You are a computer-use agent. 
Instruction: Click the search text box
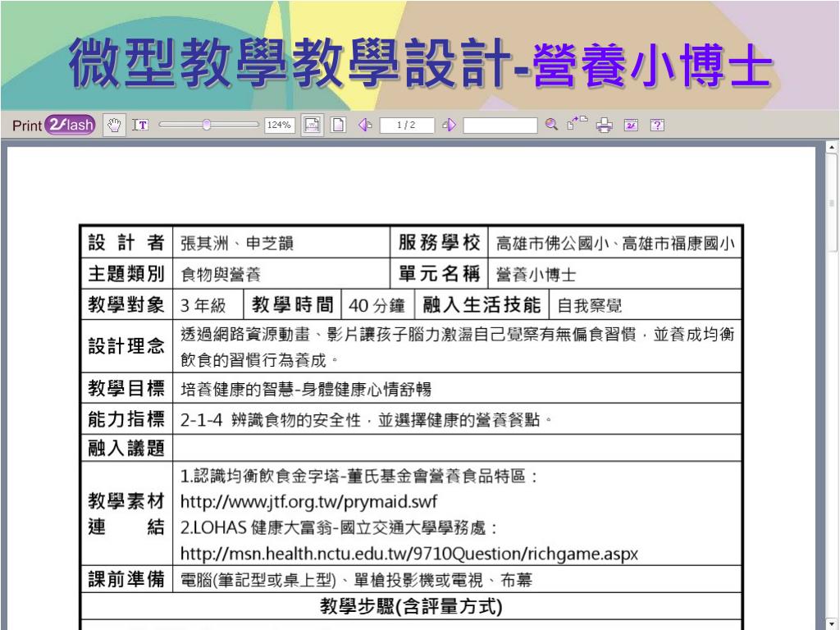(x=500, y=125)
